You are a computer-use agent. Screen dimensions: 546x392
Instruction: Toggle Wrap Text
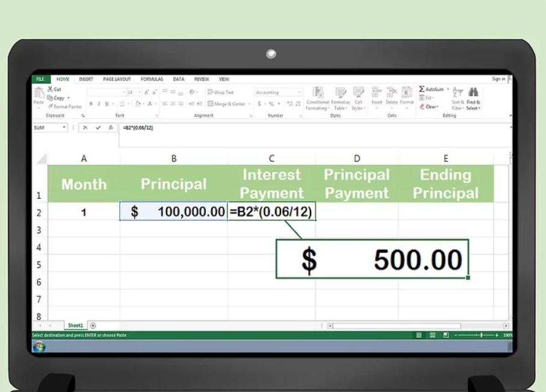click(x=220, y=92)
